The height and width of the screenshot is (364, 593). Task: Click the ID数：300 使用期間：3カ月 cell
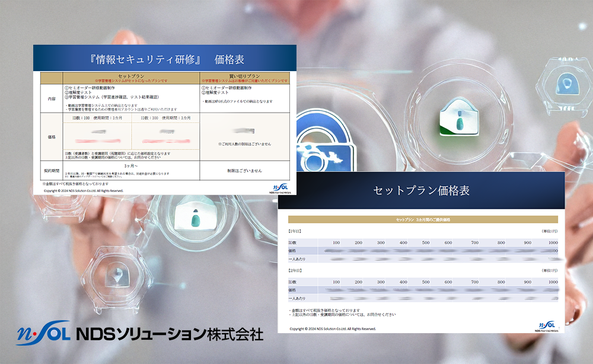165,119
